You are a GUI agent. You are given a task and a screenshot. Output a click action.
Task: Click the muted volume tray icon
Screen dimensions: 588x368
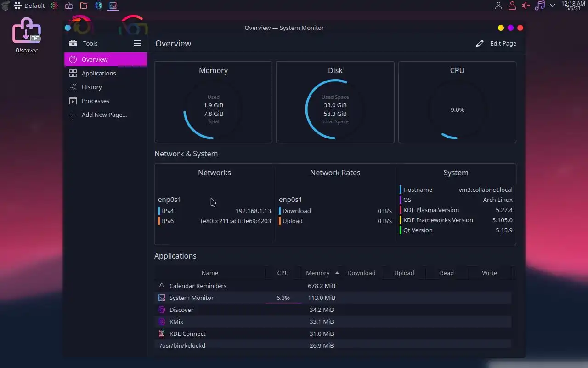pos(526,6)
